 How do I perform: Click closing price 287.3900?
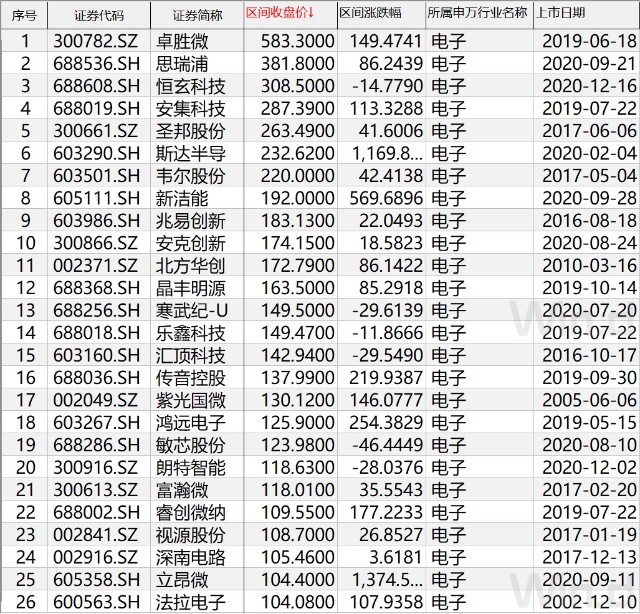pyautogui.click(x=298, y=109)
